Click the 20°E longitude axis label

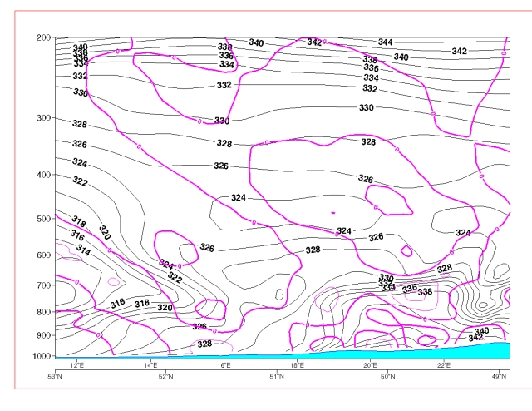click(x=370, y=365)
